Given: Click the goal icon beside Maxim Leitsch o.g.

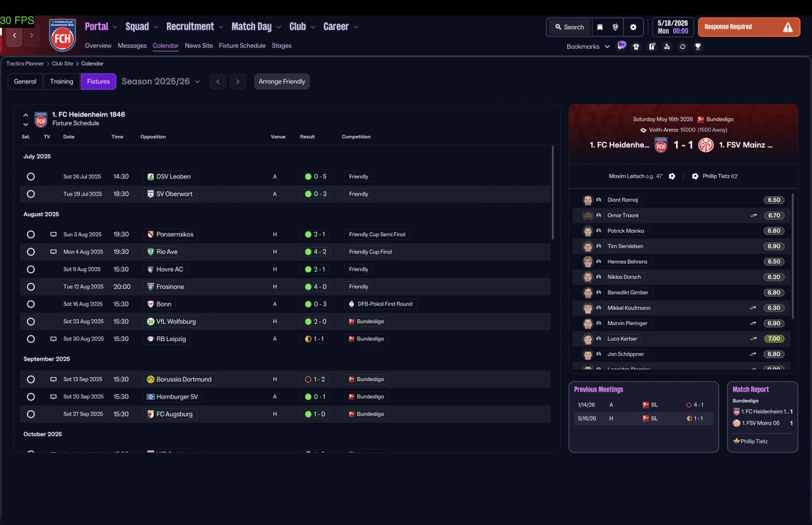Looking at the screenshot, I should click(x=672, y=176).
